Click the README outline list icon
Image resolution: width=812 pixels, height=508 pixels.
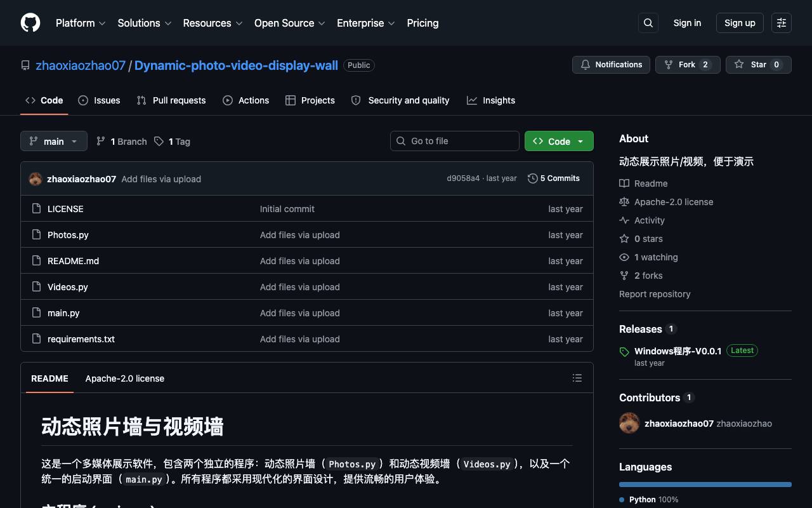[577, 378]
